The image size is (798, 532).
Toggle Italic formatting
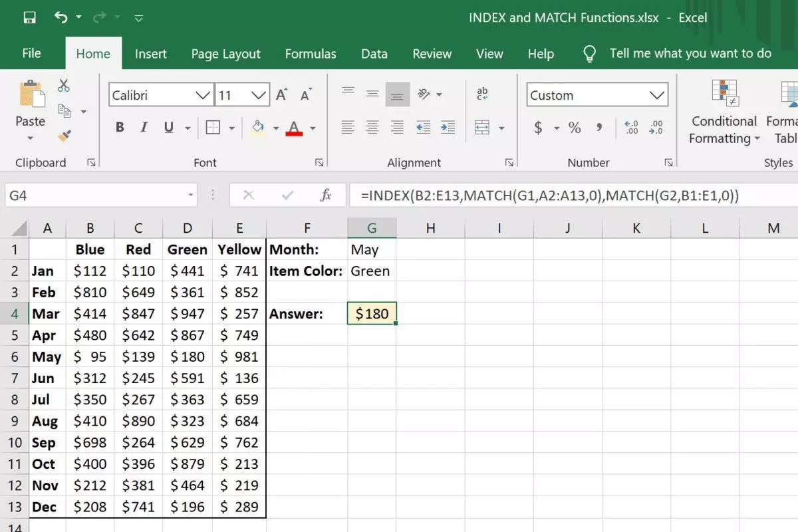144,128
